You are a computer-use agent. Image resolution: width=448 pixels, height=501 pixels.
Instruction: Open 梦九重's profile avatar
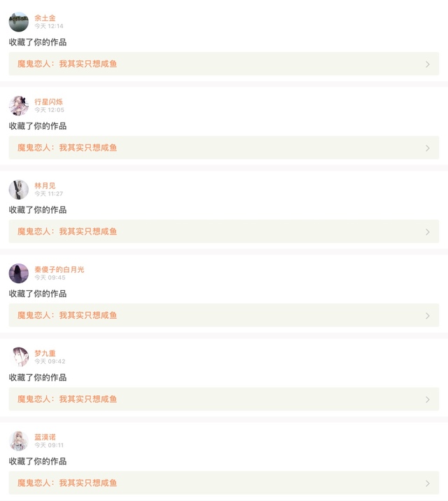point(19,357)
